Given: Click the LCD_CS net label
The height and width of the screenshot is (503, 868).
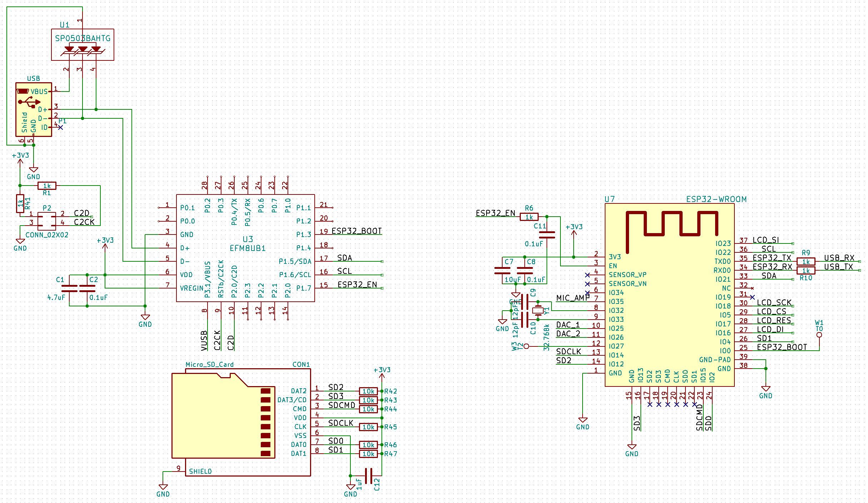Looking at the screenshot, I should pos(772,311).
